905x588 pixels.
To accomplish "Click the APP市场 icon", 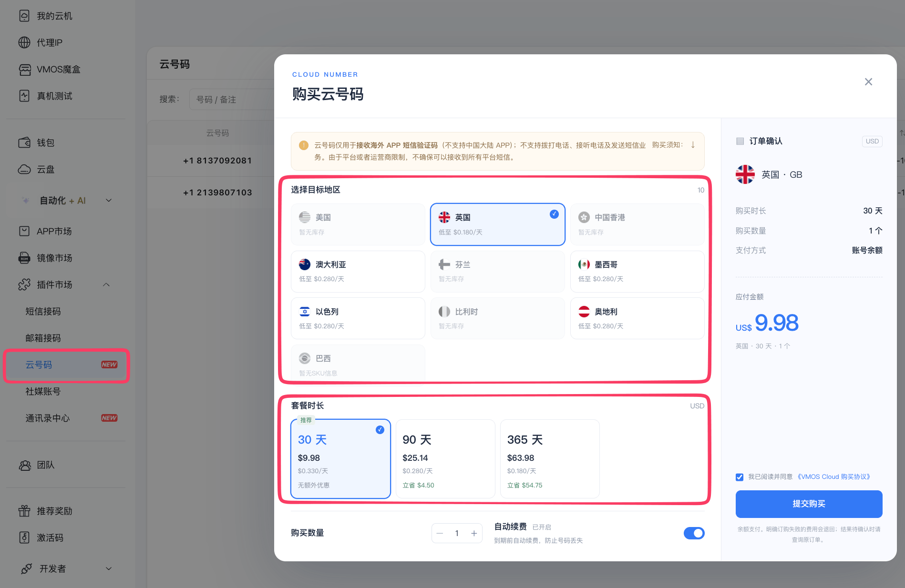I will [x=24, y=231].
